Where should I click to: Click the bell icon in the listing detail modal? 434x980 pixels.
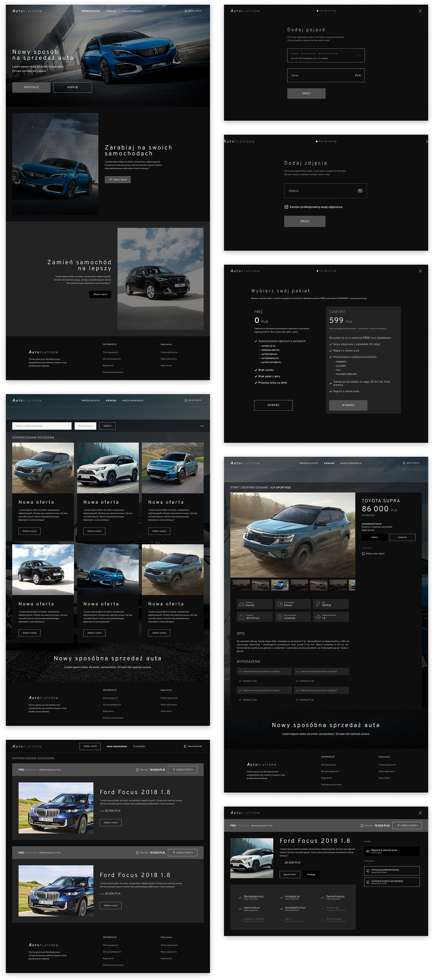pyautogui.click(x=362, y=826)
